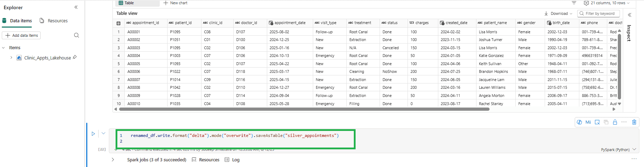Screen dimensions: 644x167
Task: Convert cell to Markdown
Action: [588, 122]
